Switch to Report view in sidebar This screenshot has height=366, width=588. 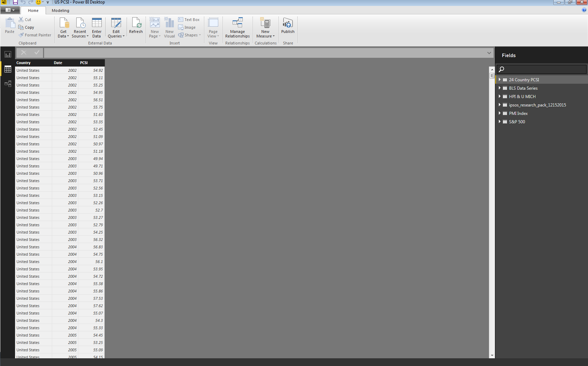(x=8, y=55)
